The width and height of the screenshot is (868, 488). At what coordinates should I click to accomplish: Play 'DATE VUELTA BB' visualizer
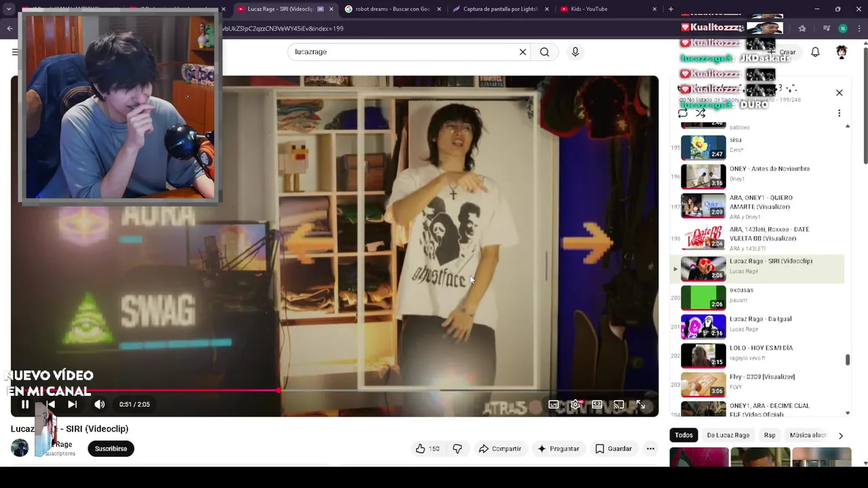757,237
